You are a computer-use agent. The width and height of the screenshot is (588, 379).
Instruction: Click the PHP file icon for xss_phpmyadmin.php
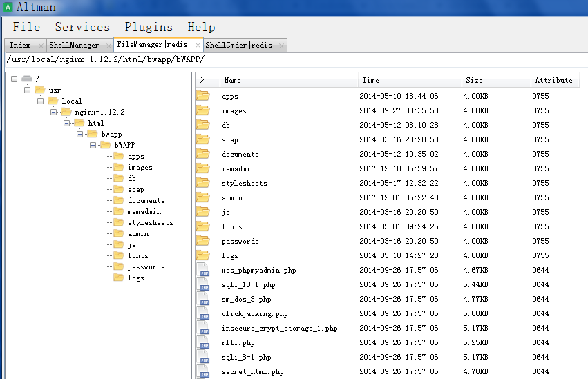coord(202,270)
